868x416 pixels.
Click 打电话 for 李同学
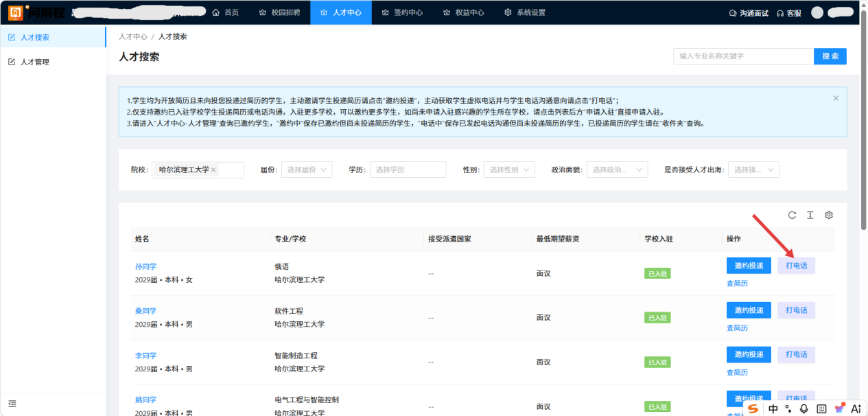[796, 355]
